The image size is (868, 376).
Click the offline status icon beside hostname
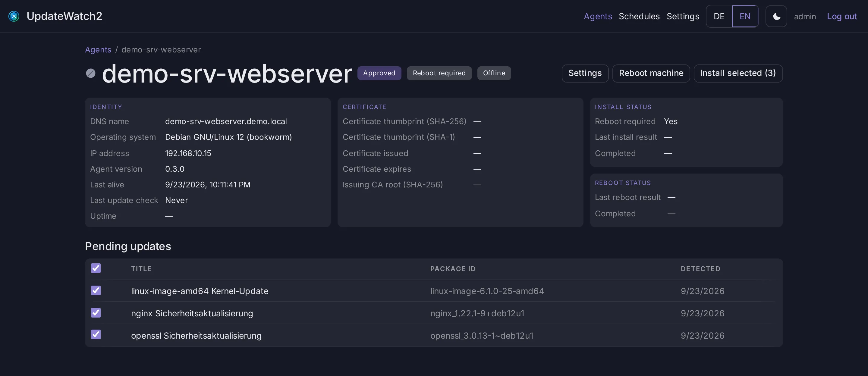click(91, 73)
